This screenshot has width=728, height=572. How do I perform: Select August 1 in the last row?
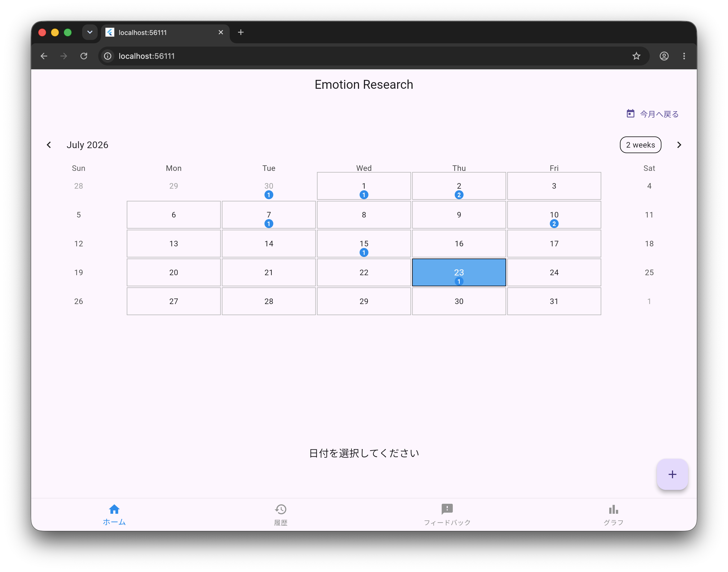pos(649,301)
